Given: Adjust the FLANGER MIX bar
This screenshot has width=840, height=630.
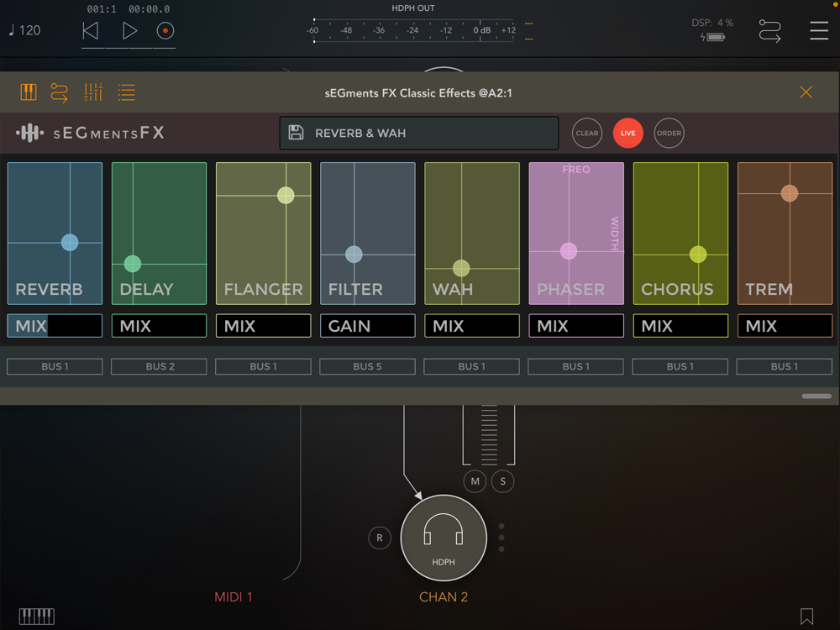Looking at the screenshot, I should click(x=263, y=326).
